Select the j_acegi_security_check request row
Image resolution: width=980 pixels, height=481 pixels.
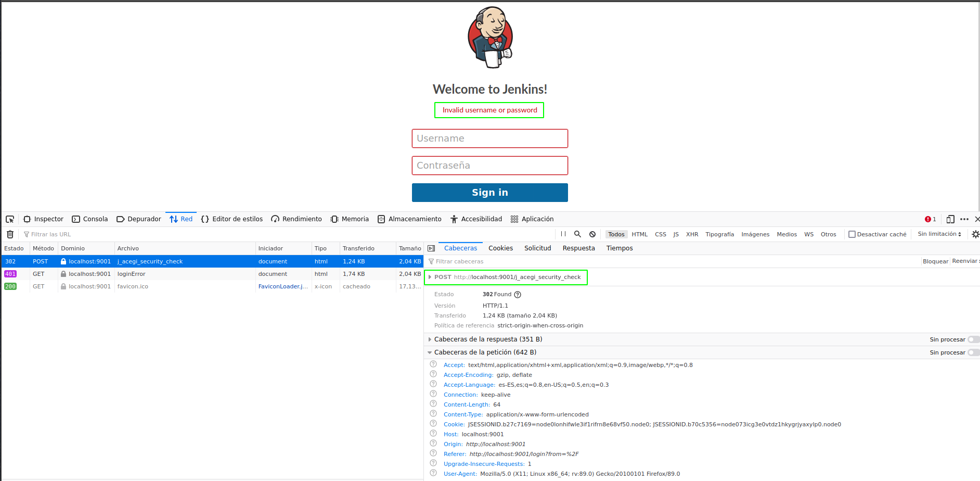click(x=212, y=261)
